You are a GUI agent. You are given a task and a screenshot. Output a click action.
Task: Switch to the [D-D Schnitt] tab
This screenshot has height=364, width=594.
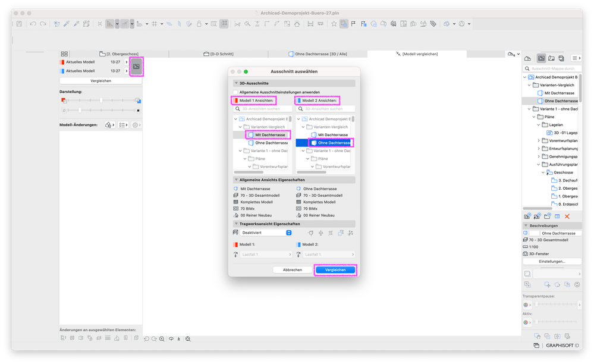[218, 54]
